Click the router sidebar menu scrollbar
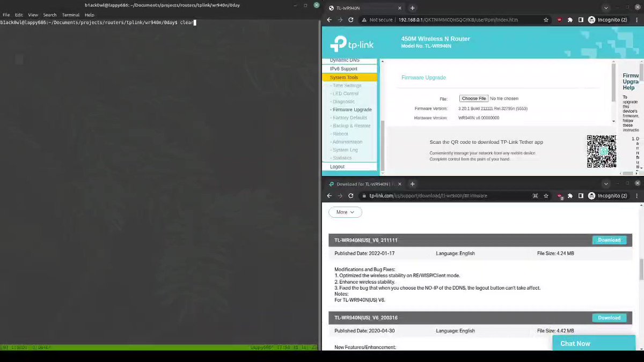644x362 pixels. [383, 145]
